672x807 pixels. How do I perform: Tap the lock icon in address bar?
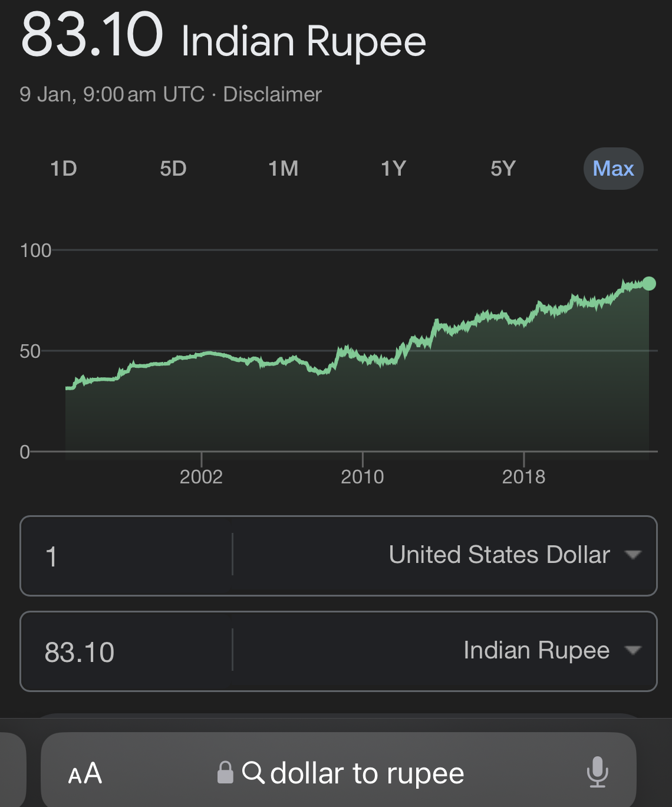click(x=225, y=772)
